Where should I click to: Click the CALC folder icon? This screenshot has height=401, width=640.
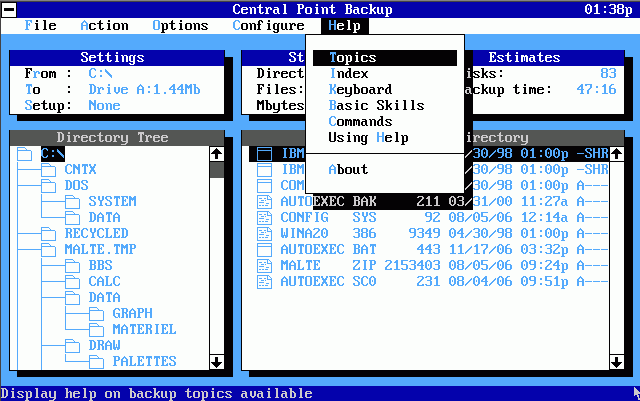pyautogui.click(x=72, y=282)
